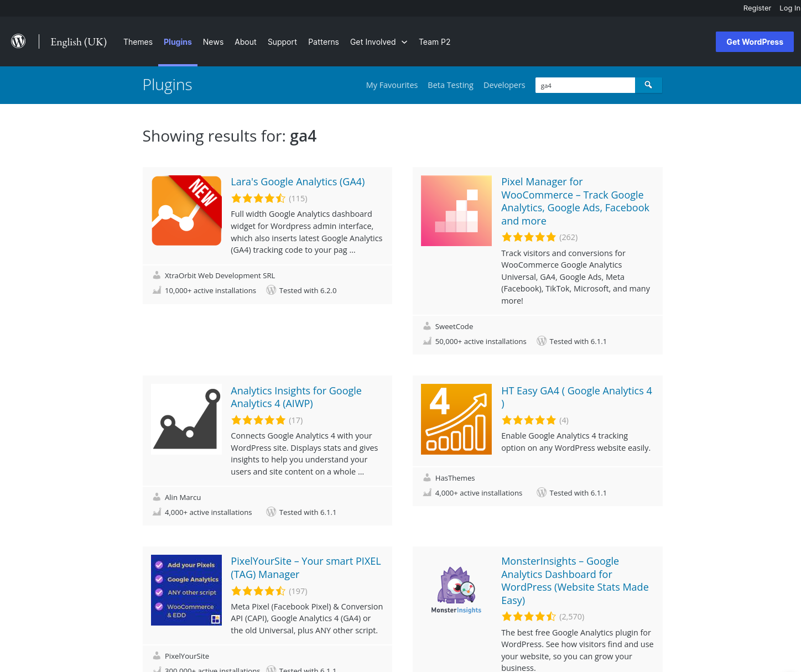The height and width of the screenshot is (672, 801).
Task: Click 'XtraOrbit Web Development SRL' author text
Action: click(x=220, y=275)
